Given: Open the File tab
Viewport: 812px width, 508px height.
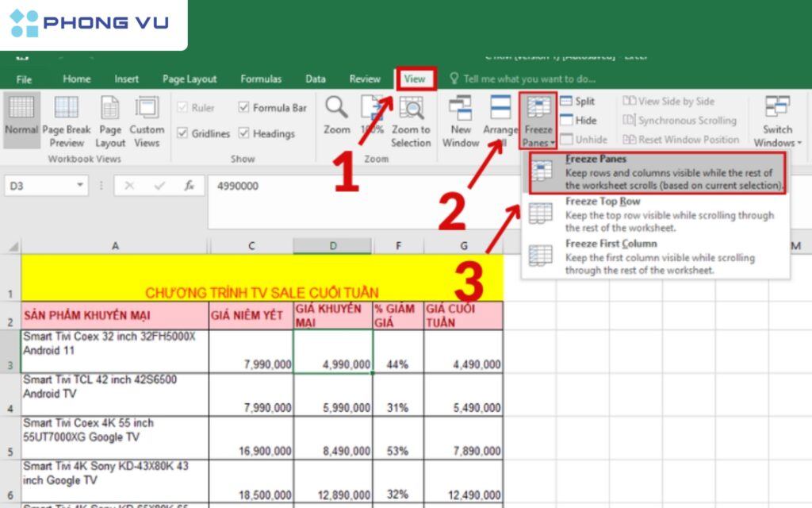Looking at the screenshot, I should point(24,79).
